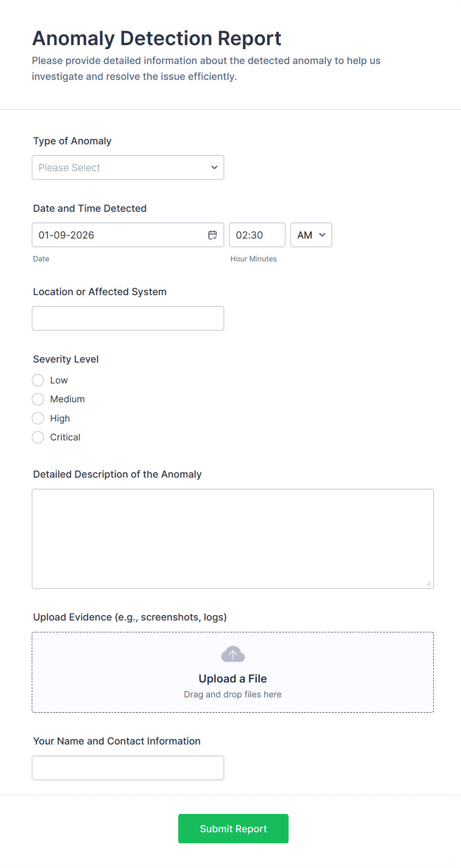Click the cloud upload icon
Viewport: 461px width, 868px height.
[233, 655]
